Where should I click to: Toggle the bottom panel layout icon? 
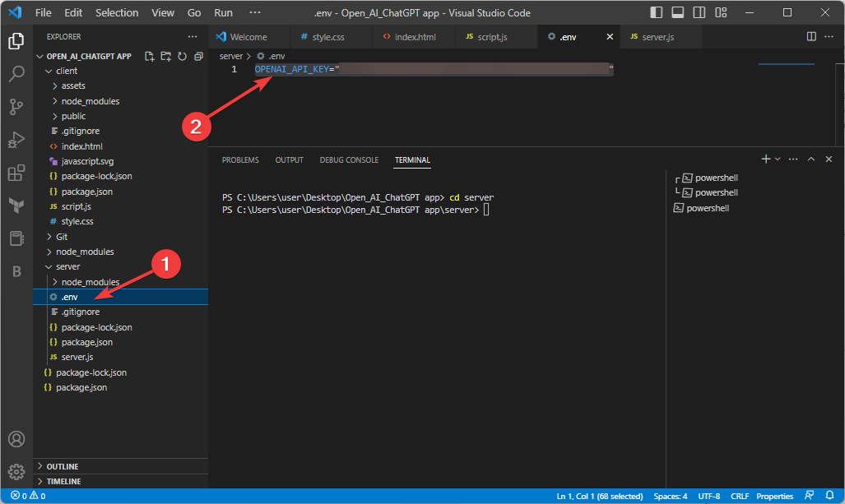(677, 12)
